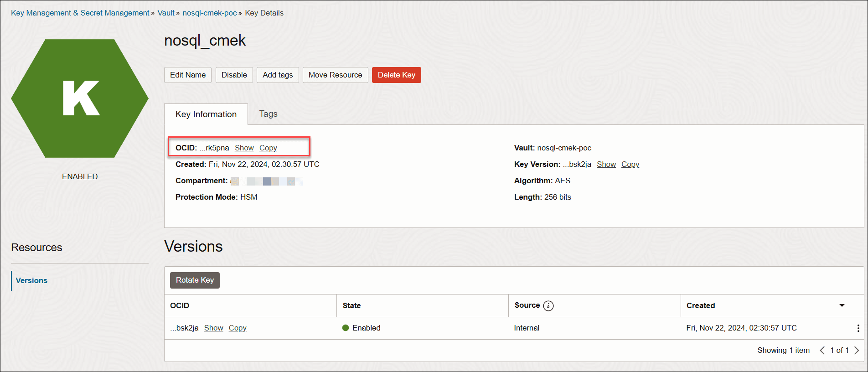Click the green key hexagon icon
The image size is (868, 372).
pos(80,98)
